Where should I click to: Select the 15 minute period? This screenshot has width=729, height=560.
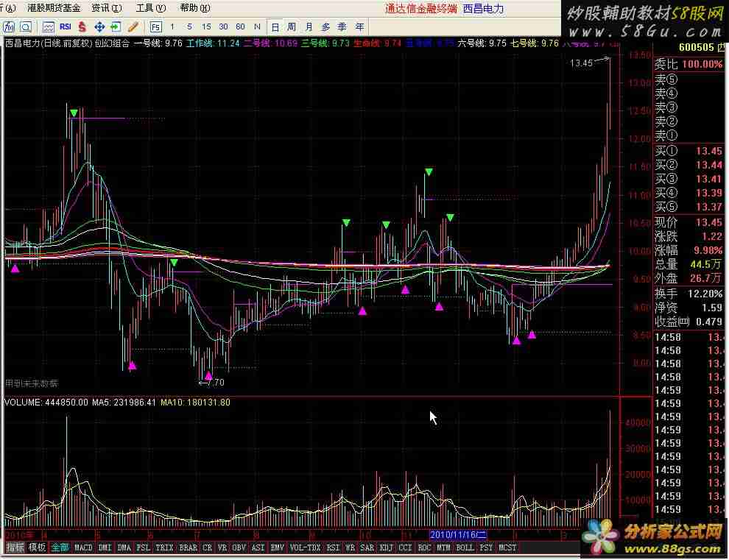[206, 26]
